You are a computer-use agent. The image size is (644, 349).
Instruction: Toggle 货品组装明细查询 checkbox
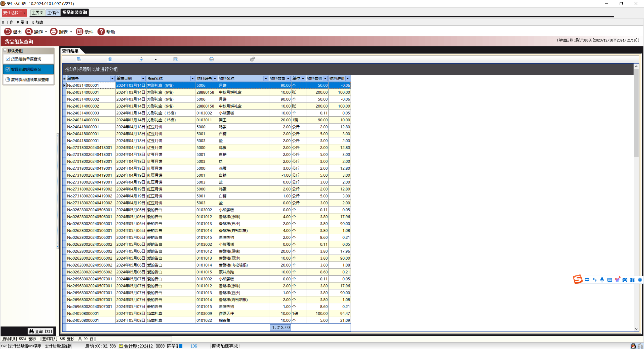pos(8,69)
